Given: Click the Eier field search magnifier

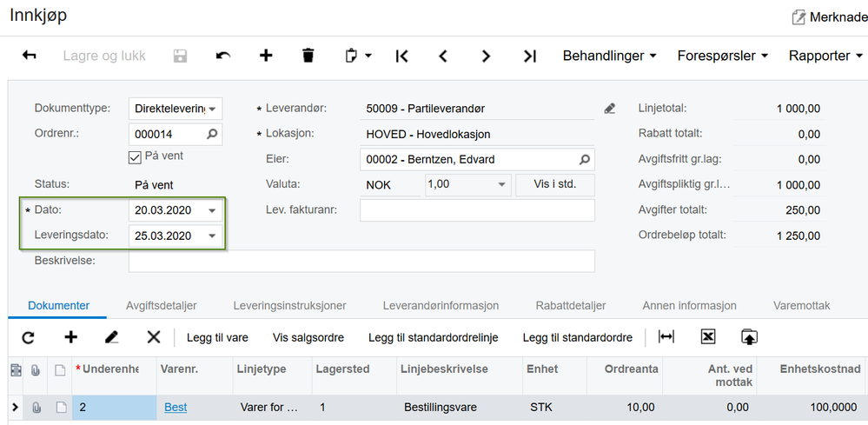Looking at the screenshot, I should [585, 159].
